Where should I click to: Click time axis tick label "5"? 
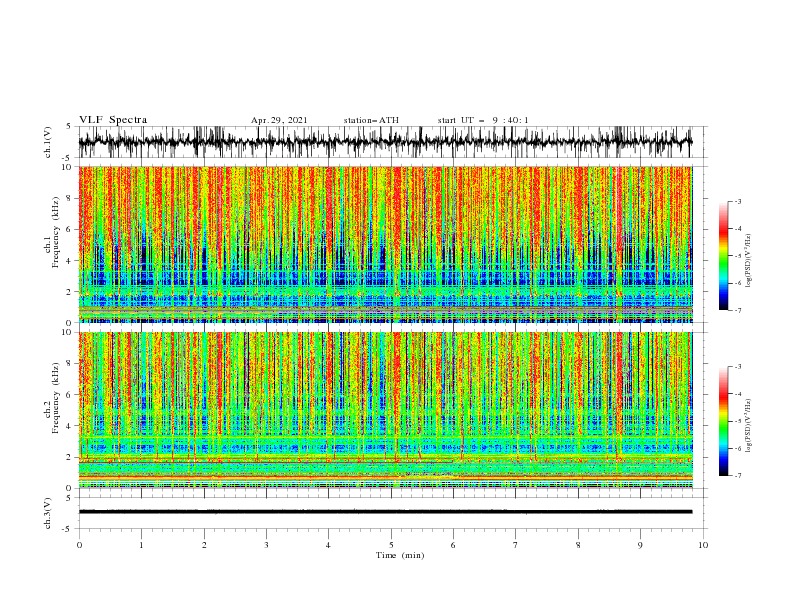pyautogui.click(x=391, y=545)
